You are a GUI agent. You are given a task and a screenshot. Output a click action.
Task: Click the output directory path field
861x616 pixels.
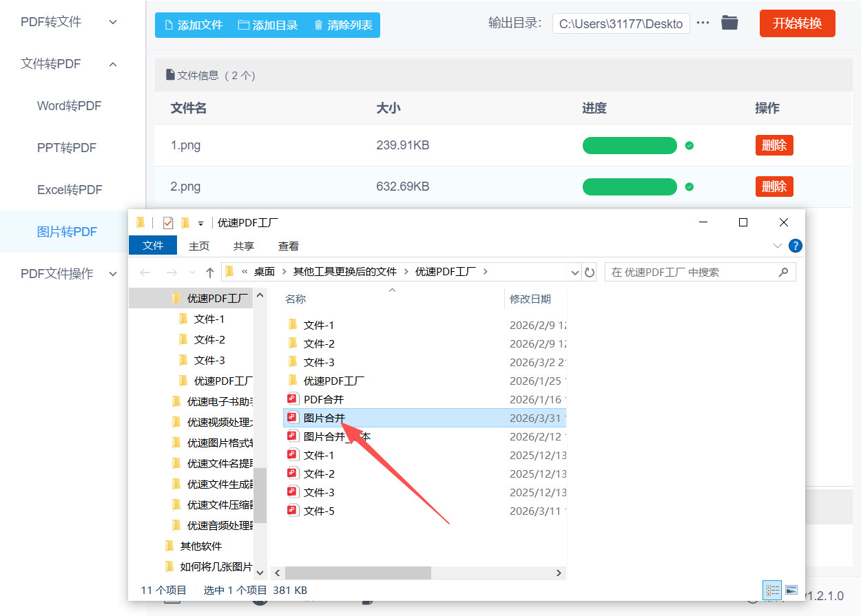coord(621,23)
